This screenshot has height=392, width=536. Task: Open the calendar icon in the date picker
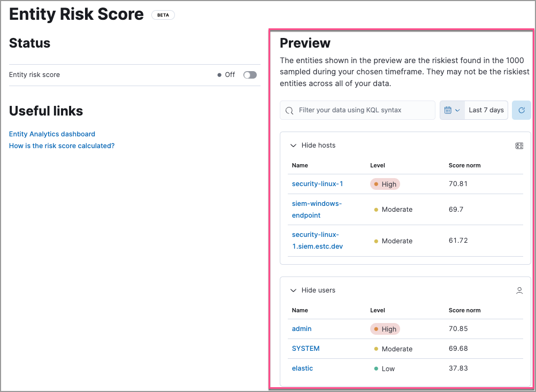[x=447, y=110]
